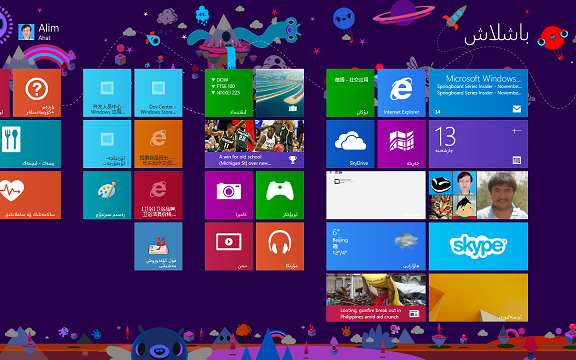This screenshot has height=360, width=576.
Task: Open the Uyghur keyboard app tile
Action: [x=158, y=246]
